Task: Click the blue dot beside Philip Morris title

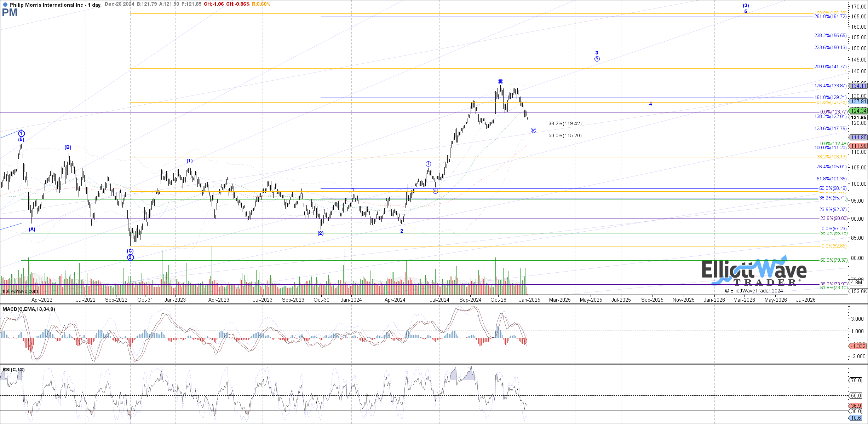Action: [x=5, y=5]
